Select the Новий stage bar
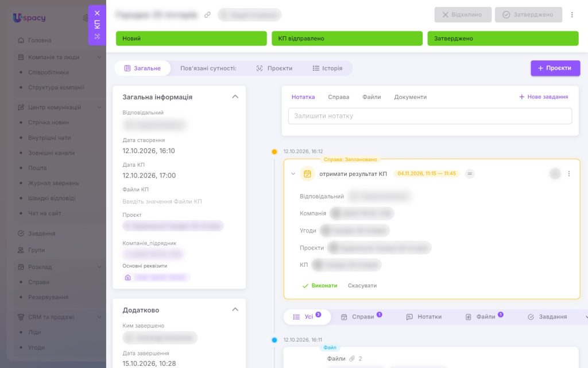588x368 pixels. 191,39
